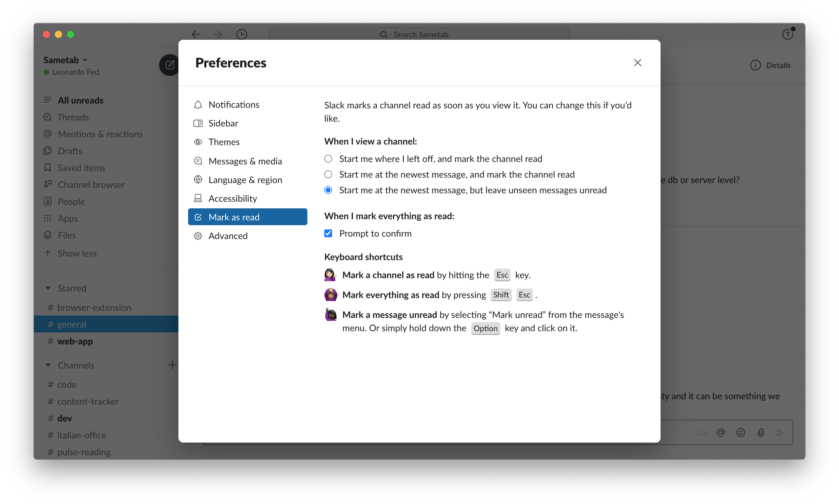The width and height of the screenshot is (839, 504).
Task: Uncheck the Prompt to confirm checkbox
Action: pos(328,234)
